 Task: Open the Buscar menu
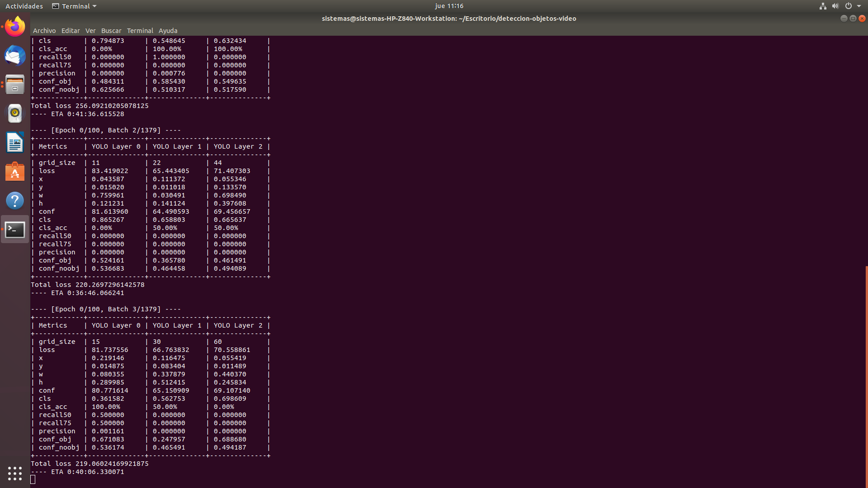111,31
